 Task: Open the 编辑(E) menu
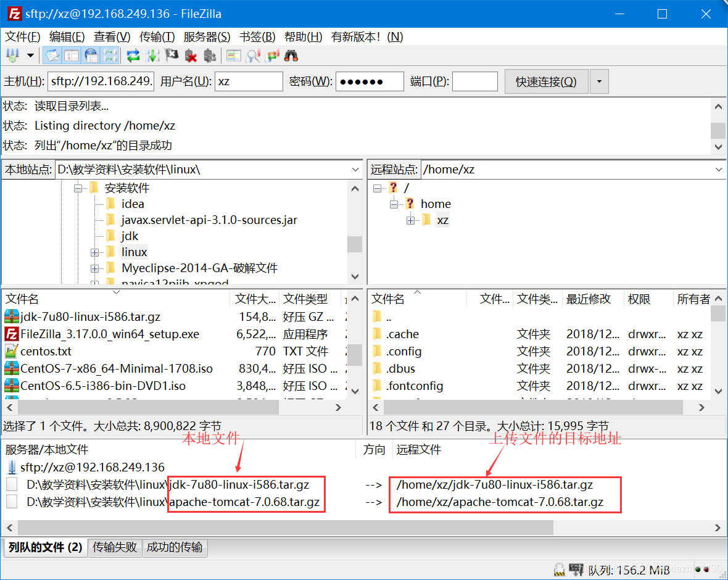(67, 36)
